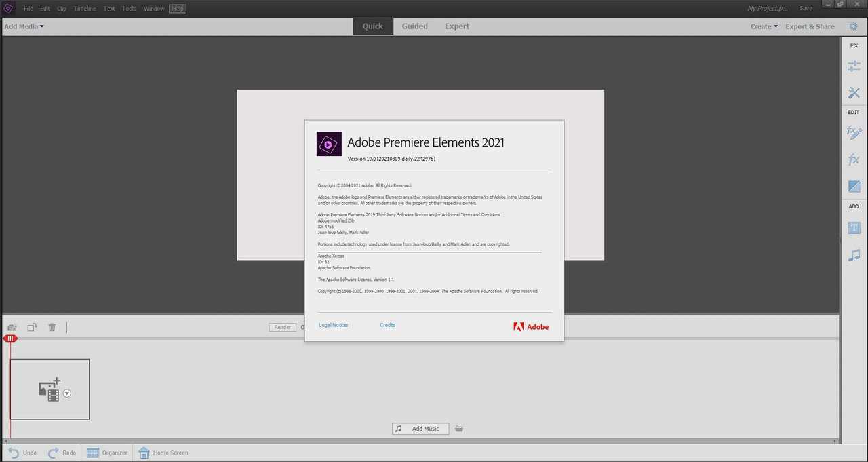Click the rotate clip icon
The width and height of the screenshot is (868, 462).
(x=32, y=327)
